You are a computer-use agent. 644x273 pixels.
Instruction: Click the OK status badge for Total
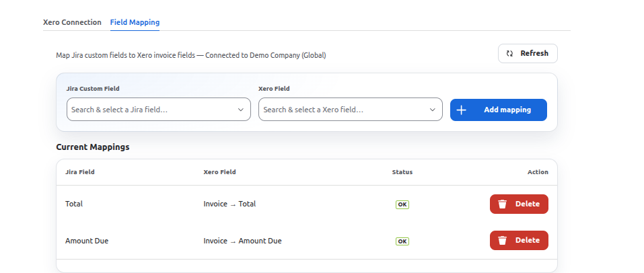click(402, 204)
